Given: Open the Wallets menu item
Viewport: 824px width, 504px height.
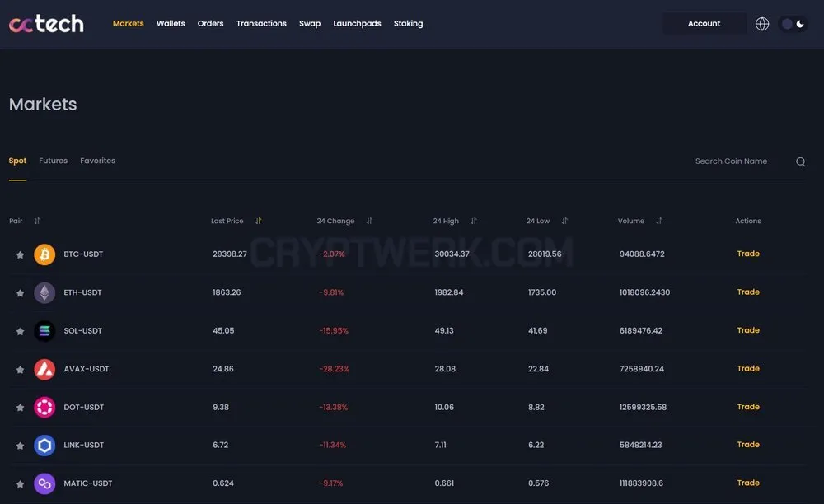Looking at the screenshot, I should click(x=171, y=24).
